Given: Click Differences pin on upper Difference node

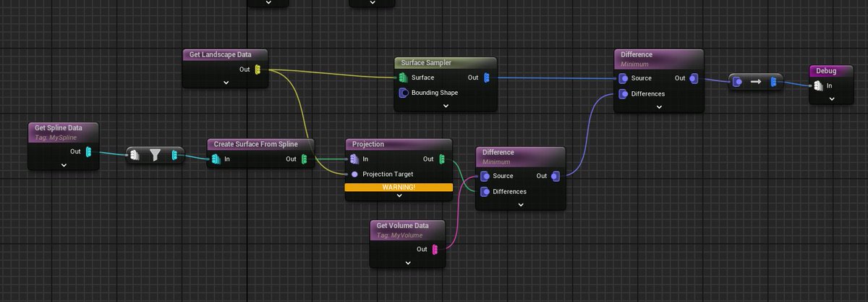Looking at the screenshot, I should (623, 93).
